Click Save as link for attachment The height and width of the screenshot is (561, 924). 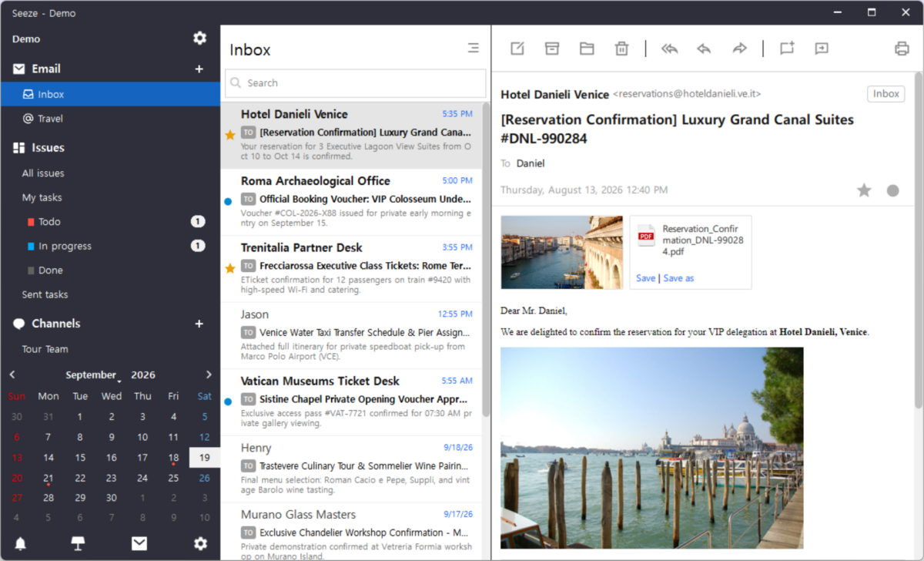point(678,278)
